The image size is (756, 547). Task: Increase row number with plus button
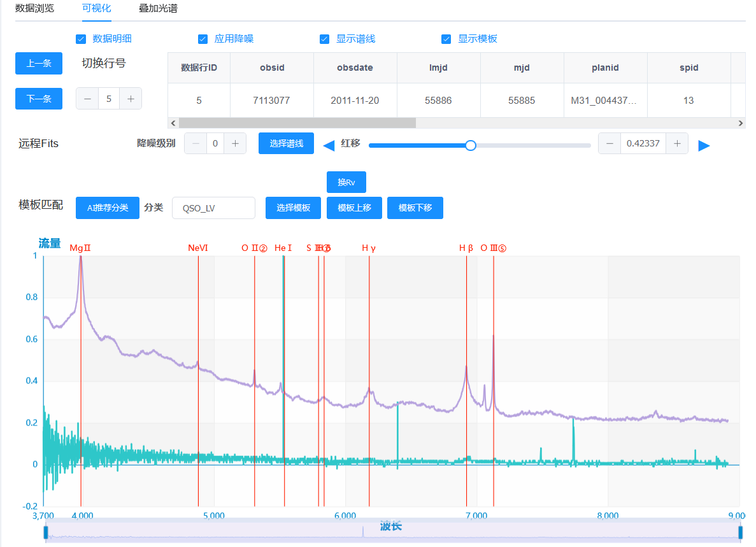pos(131,99)
